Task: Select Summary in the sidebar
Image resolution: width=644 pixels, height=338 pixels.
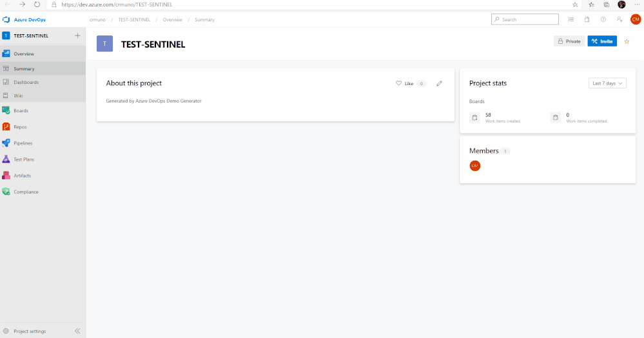Action: [43, 68]
